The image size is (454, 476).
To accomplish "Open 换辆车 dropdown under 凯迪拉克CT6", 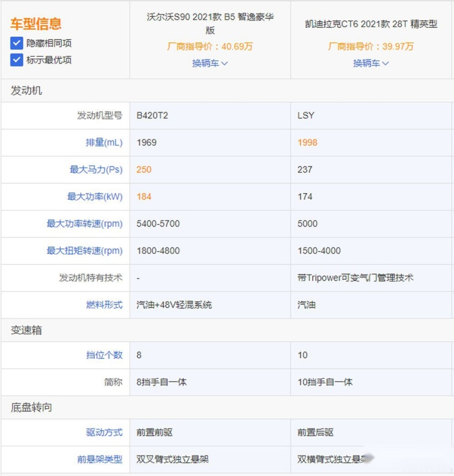I will point(371,63).
